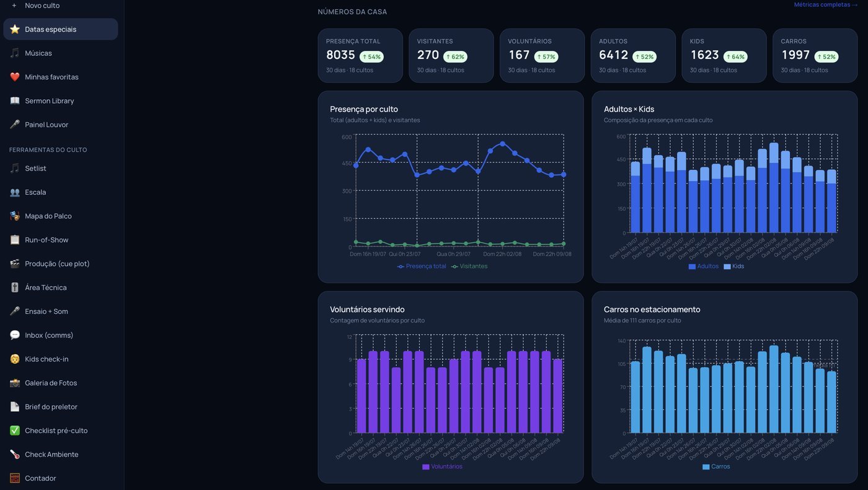Toggle Voluntários series in legend
This screenshot has width=868, height=490.
442,466
